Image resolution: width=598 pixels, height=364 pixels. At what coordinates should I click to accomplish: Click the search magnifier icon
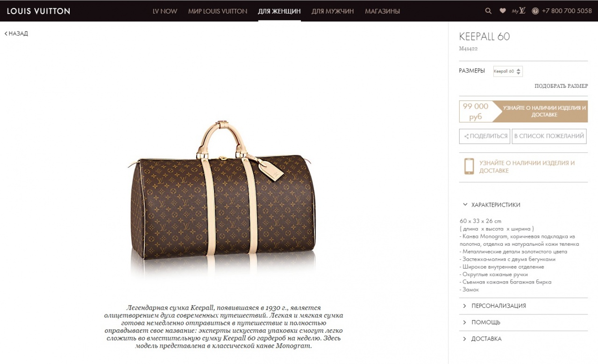488,11
